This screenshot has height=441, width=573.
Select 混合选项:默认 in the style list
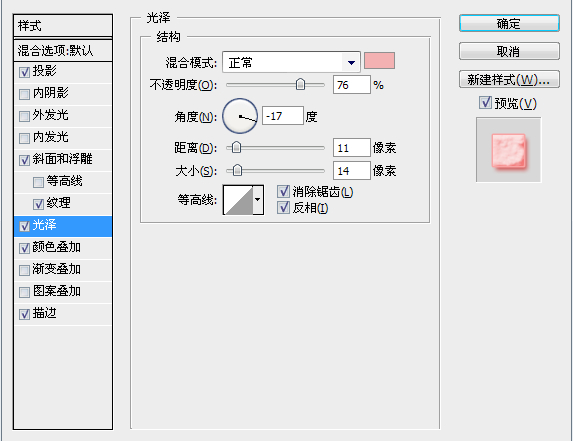coord(63,50)
